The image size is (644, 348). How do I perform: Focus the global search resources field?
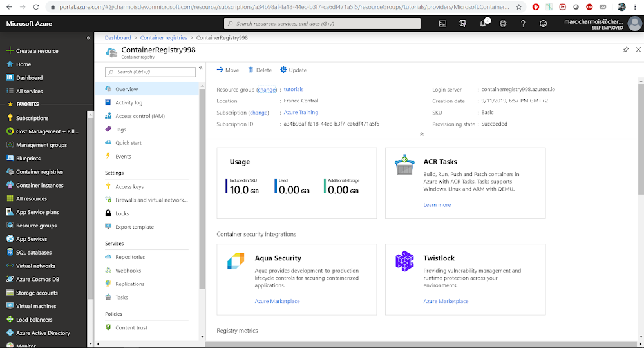coord(323,24)
